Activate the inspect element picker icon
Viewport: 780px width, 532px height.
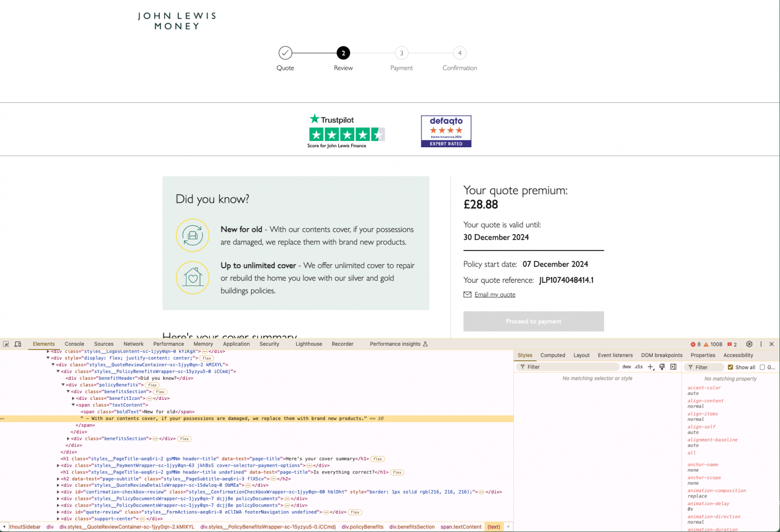[6, 344]
